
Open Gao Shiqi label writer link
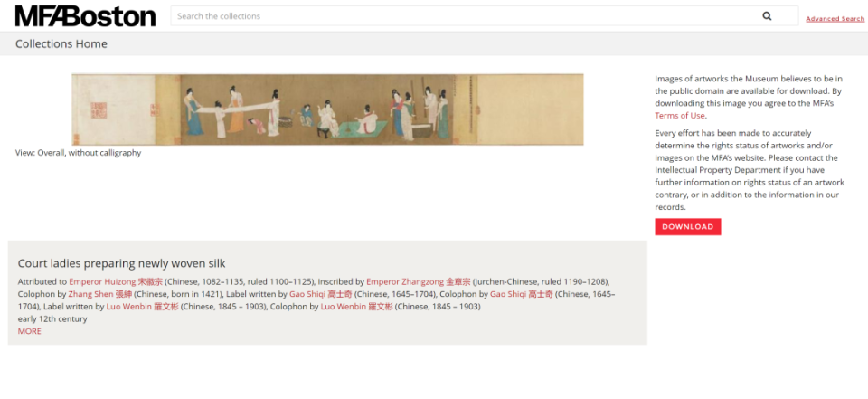click(320, 294)
